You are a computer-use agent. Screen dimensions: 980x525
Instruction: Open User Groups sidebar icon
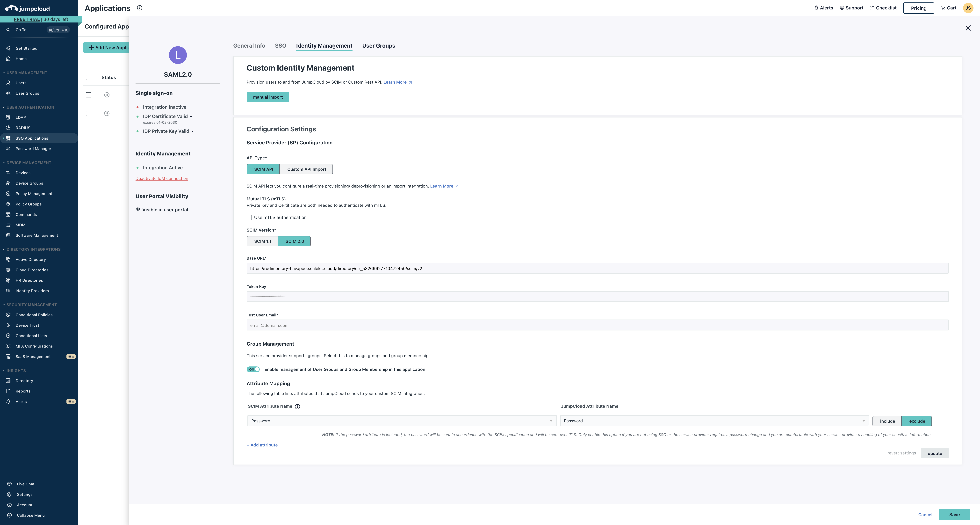[x=8, y=93]
